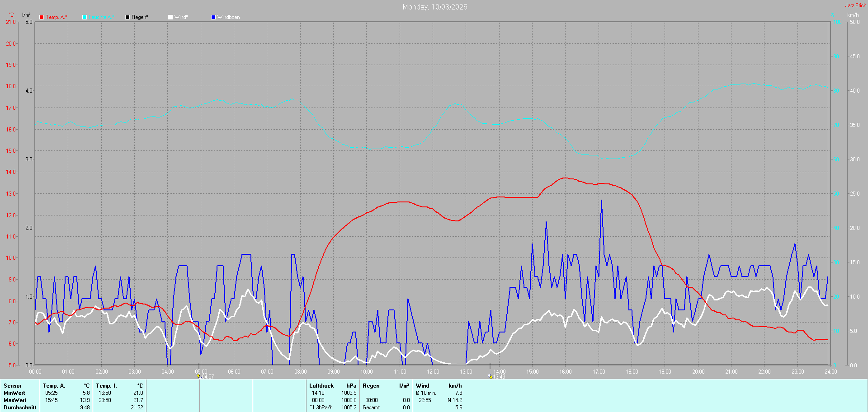Screen dimensions: 868x412
Task: Select the 'Windböen' legend label
Action: click(x=229, y=17)
